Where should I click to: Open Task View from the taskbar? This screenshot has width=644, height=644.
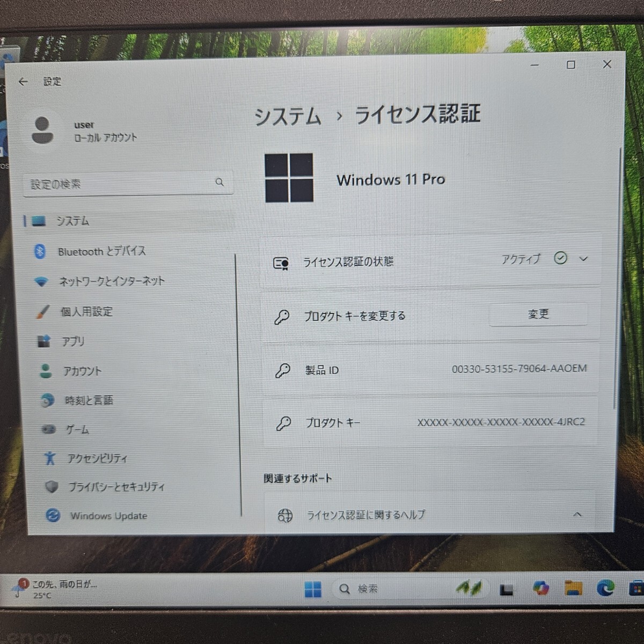[506, 590]
